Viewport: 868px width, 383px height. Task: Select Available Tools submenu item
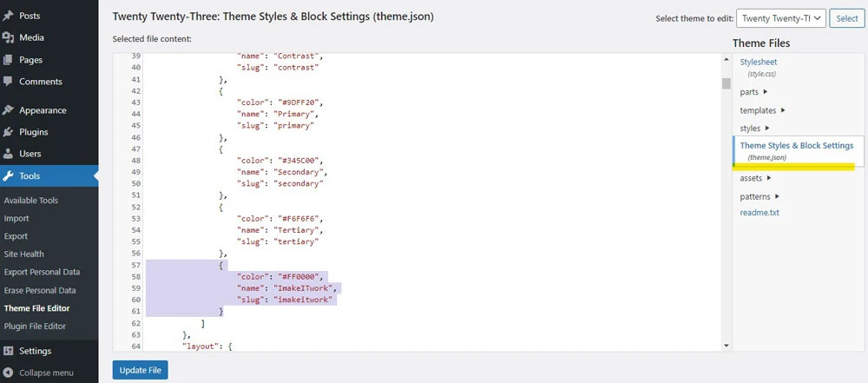31,200
